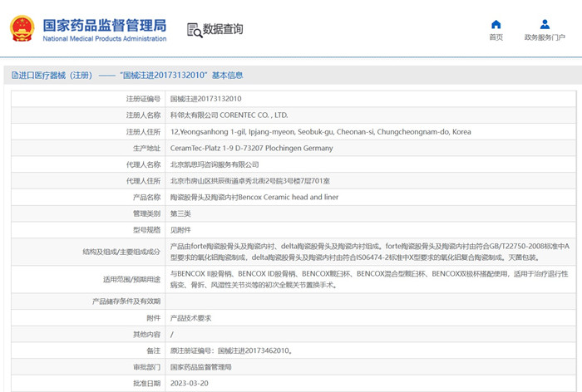This screenshot has height=392, width=582.
Task: Select 科邻太有限公司 CORENTEC CO., LTD. cell
Action: pos(229,115)
